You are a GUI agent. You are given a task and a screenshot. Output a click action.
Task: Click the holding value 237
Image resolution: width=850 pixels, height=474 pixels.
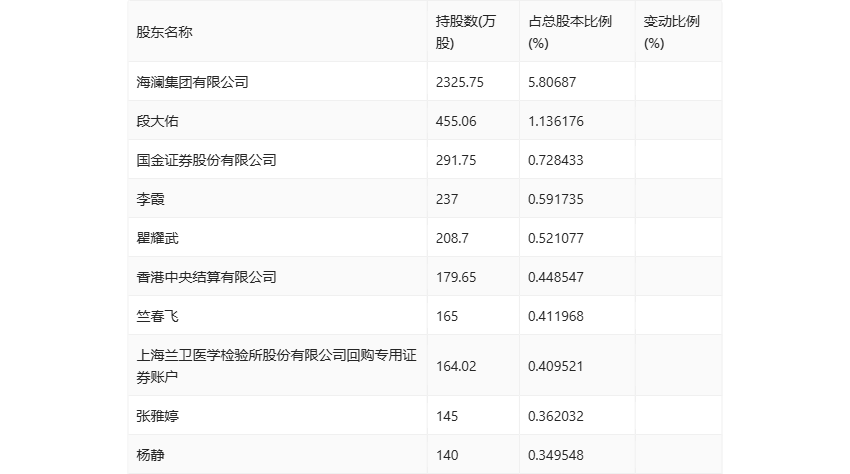coord(447,199)
